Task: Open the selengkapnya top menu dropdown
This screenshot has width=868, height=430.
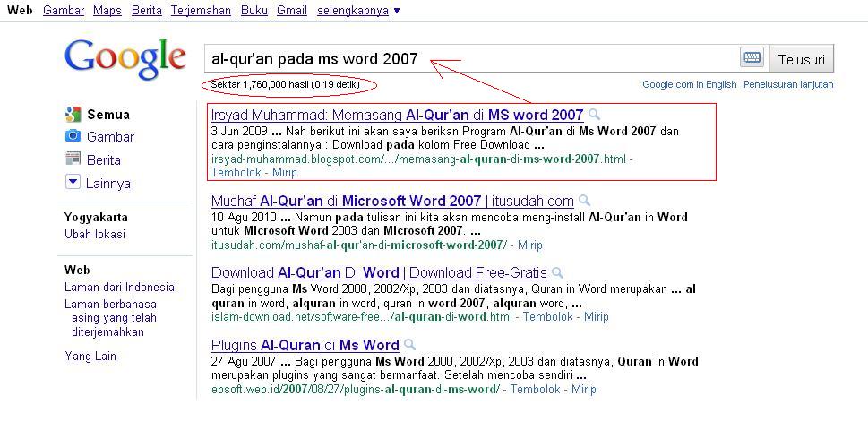Action: pos(358,11)
